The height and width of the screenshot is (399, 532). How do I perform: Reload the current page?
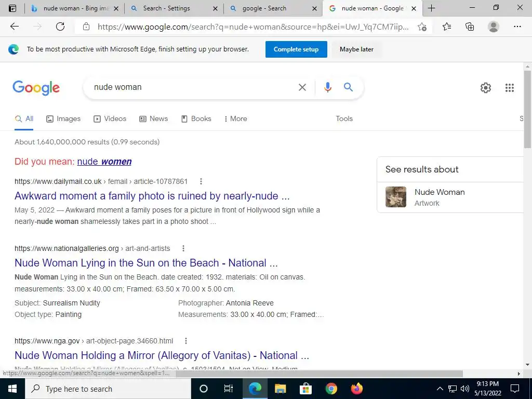[60, 26]
